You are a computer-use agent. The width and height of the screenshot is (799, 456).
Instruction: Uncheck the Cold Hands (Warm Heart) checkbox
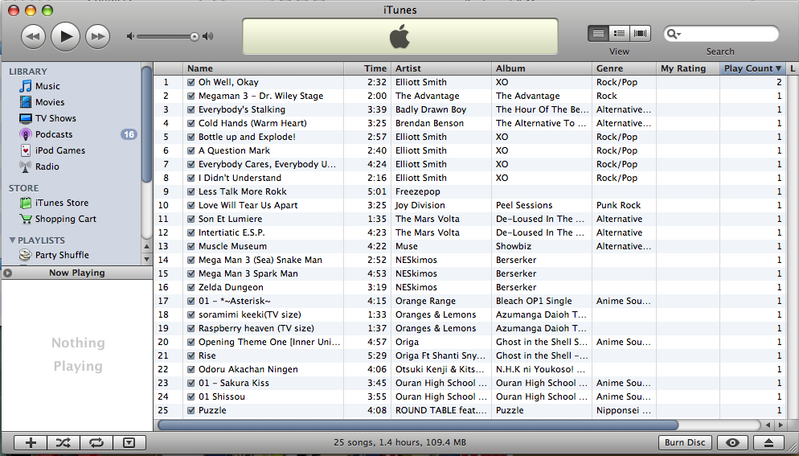point(191,123)
